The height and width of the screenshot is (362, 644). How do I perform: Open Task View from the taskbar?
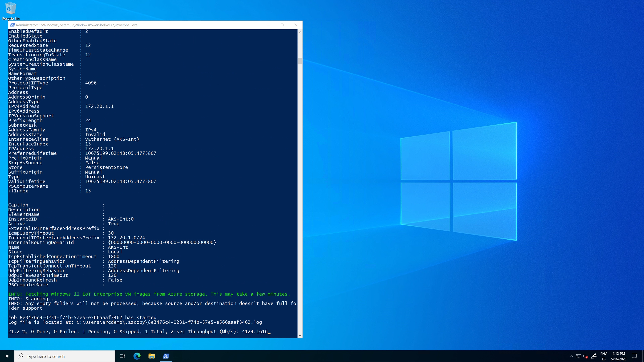coord(122,356)
